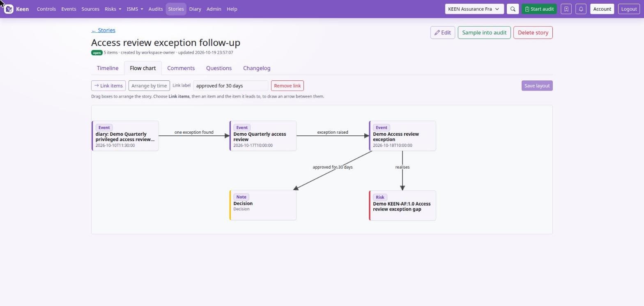Expand the Risks dropdown menu
This screenshot has width=644, height=306.
click(113, 9)
